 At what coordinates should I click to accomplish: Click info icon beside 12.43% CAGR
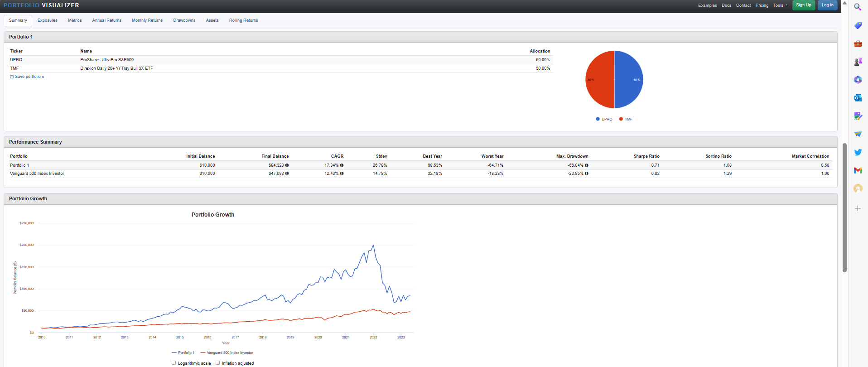tap(342, 174)
